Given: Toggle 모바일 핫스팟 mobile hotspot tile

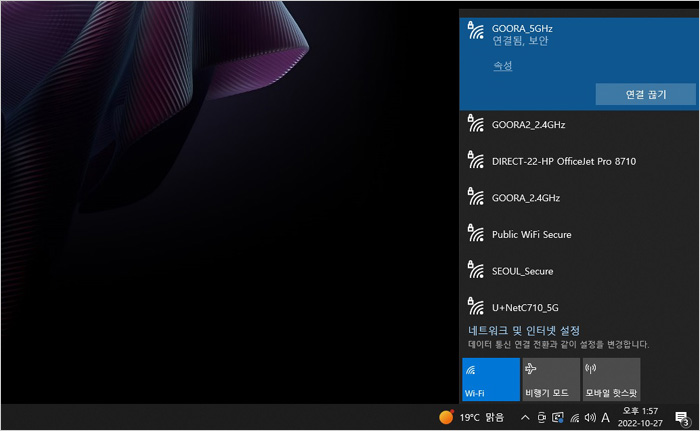Looking at the screenshot, I should (x=610, y=379).
